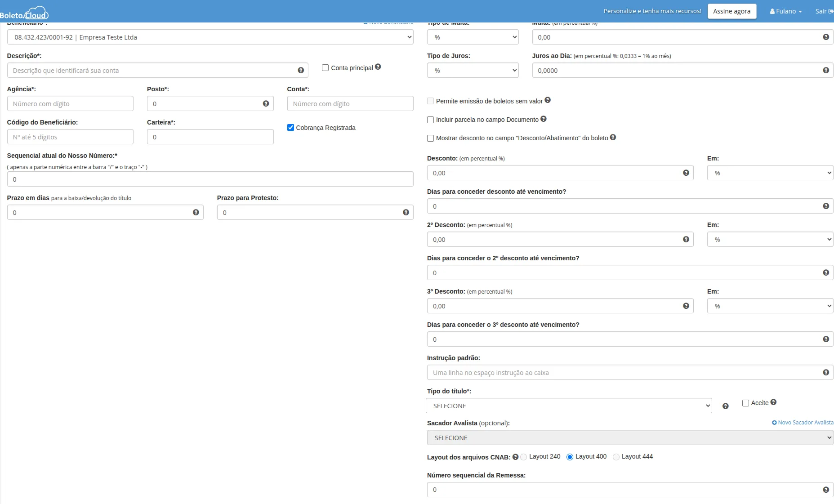This screenshot has width=834, height=504.
Task: Open the Beneficiário dropdown
Action: pos(210,37)
